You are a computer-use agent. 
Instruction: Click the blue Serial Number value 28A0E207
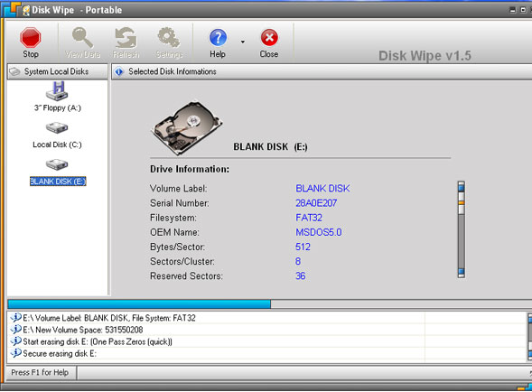pyautogui.click(x=316, y=203)
